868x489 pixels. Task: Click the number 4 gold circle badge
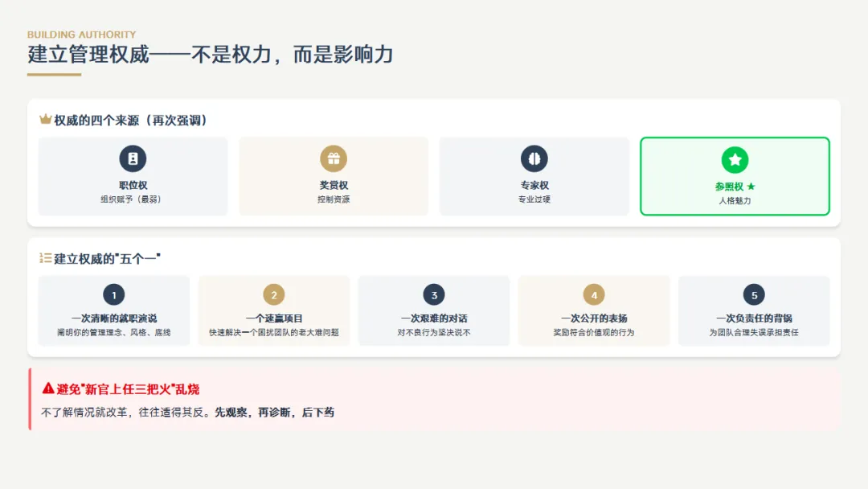click(594, 294)
